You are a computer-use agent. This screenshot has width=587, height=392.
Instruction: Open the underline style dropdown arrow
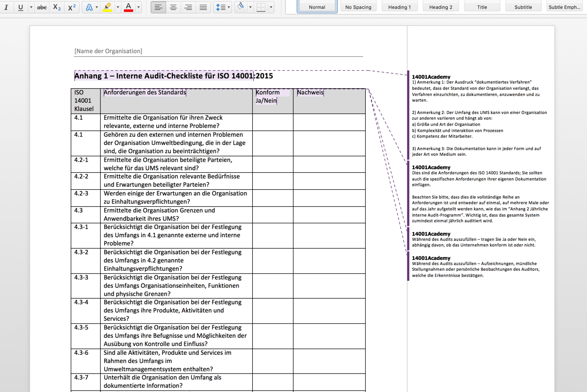click(x=31, y=7)
